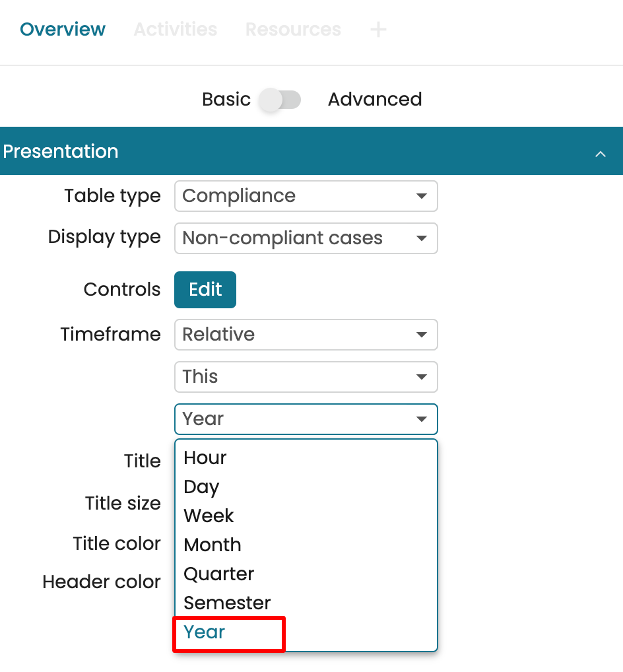
Task: Select the Week option
Action: (x=209, y=516)
